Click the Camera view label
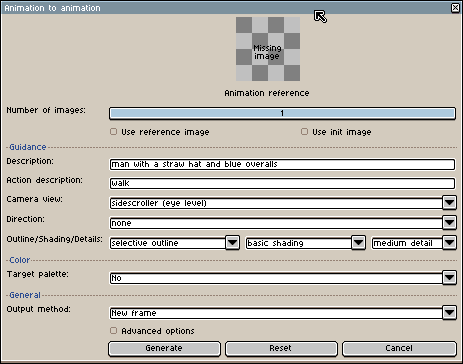Image resolution: width=463 pixels, height=364 pixels. pyautogui.click(x=35, y=199)
